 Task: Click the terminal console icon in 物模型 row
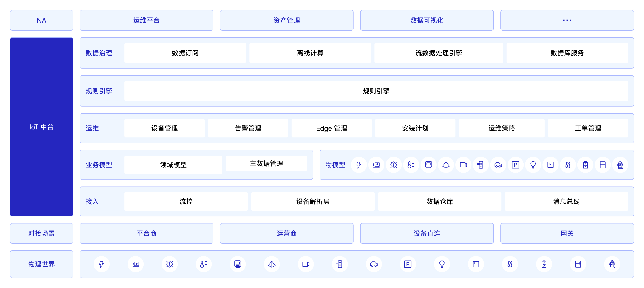pyautogui.click(x=550, y=165)
